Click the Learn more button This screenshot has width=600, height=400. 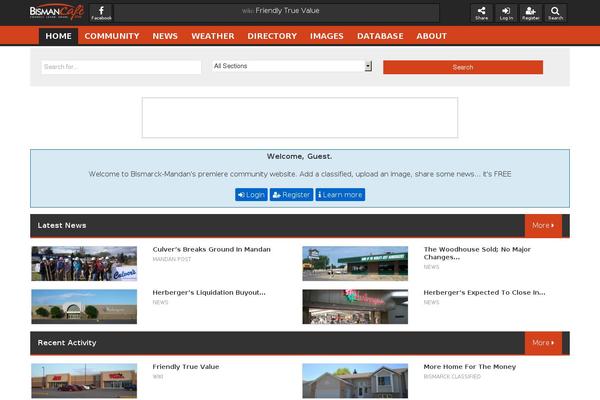(340, 195)
